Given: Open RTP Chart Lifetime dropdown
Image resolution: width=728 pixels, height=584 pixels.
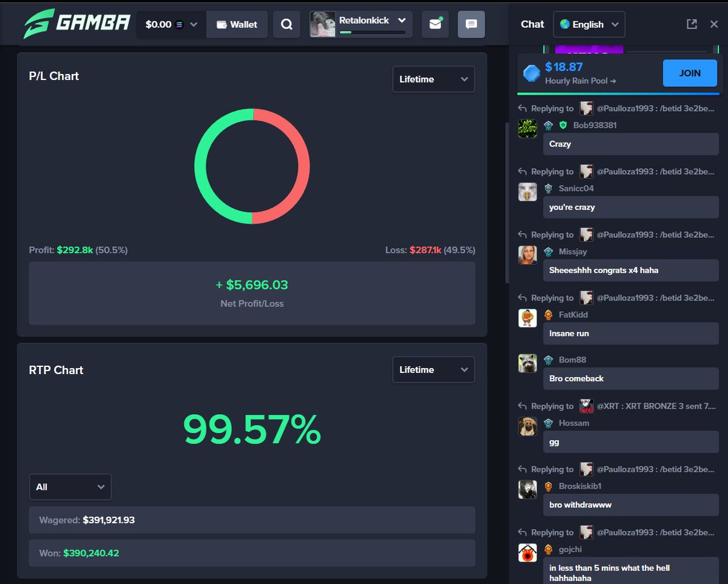Looking at the screenshot, I should 434,370.
